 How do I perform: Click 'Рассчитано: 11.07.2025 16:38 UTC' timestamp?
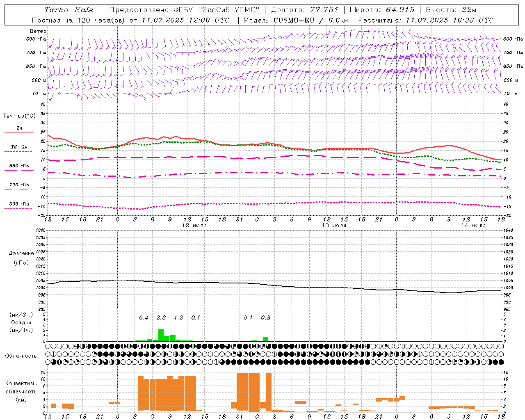426,20
